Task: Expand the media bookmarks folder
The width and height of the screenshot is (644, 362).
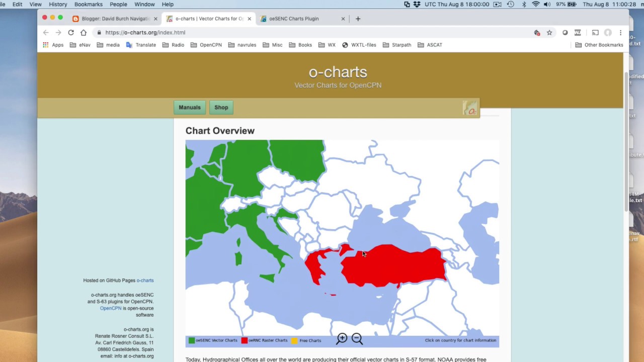Action: (108, 45)
